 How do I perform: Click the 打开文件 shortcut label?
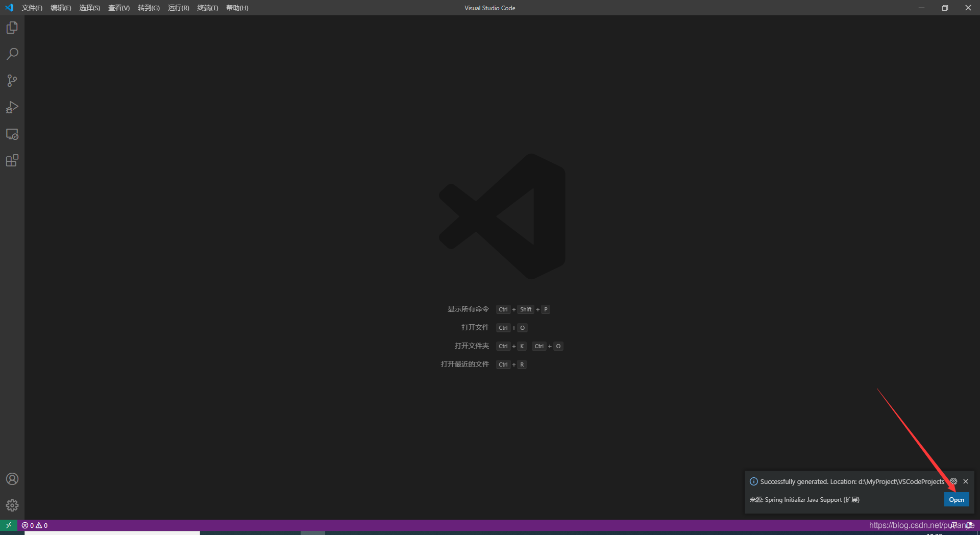475,327
